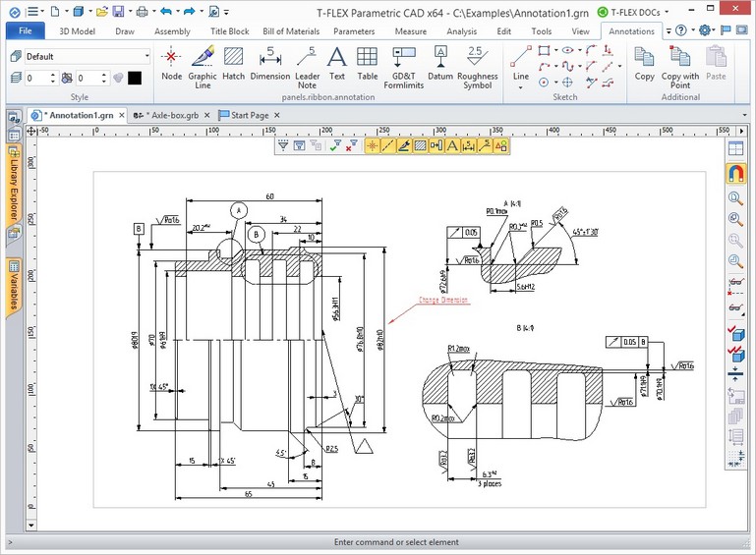Toggle the hatch filter in selection toolbar
756x555 pixels.
[421, 146]
